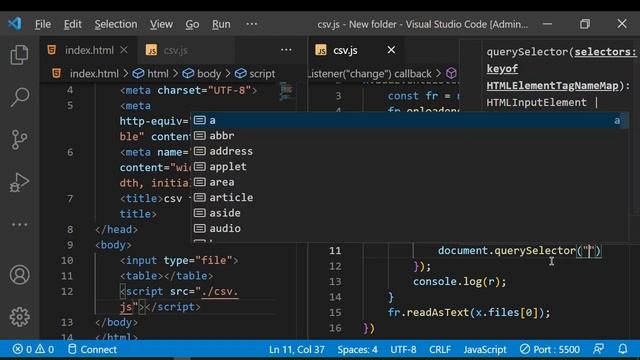The image size is (640, 360).
Task: Open the Edit menu
Action: (73, 24)
